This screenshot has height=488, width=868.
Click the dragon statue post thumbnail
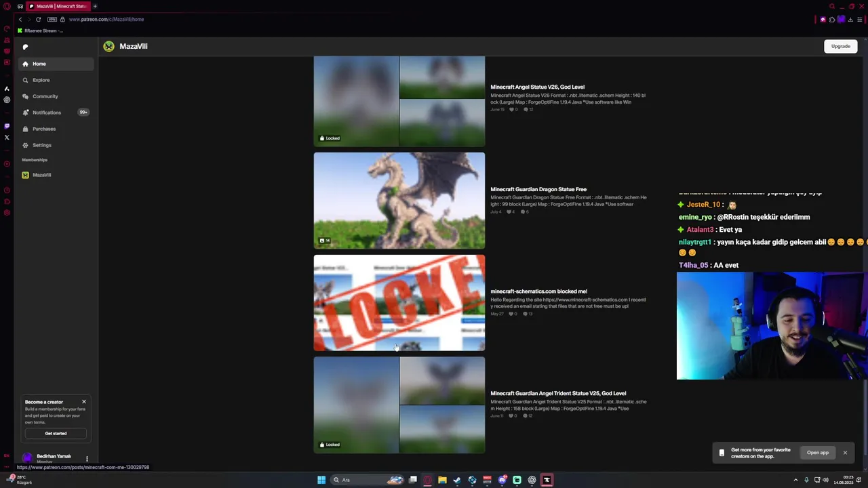(x=399, y=201)
